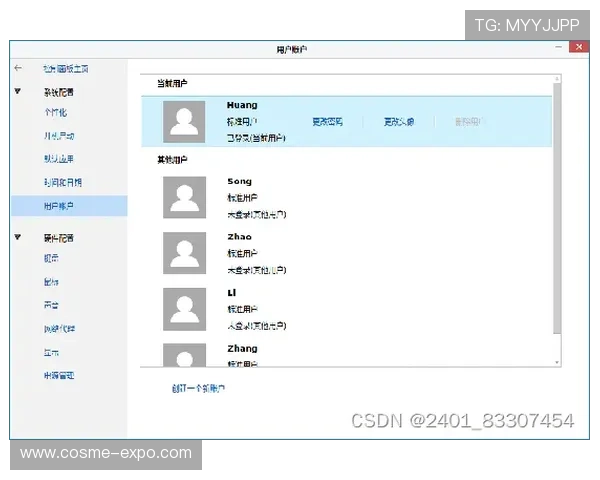Collapse the System Configuration (系统配置) section triangle
This screenshot has width=600, height=480.
click(x=18, y=91)
